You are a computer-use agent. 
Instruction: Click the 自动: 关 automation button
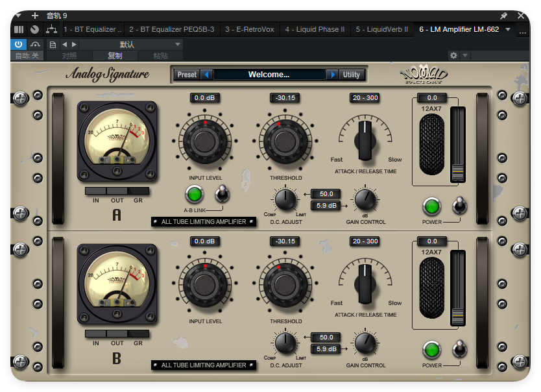(x=27, y=56)
